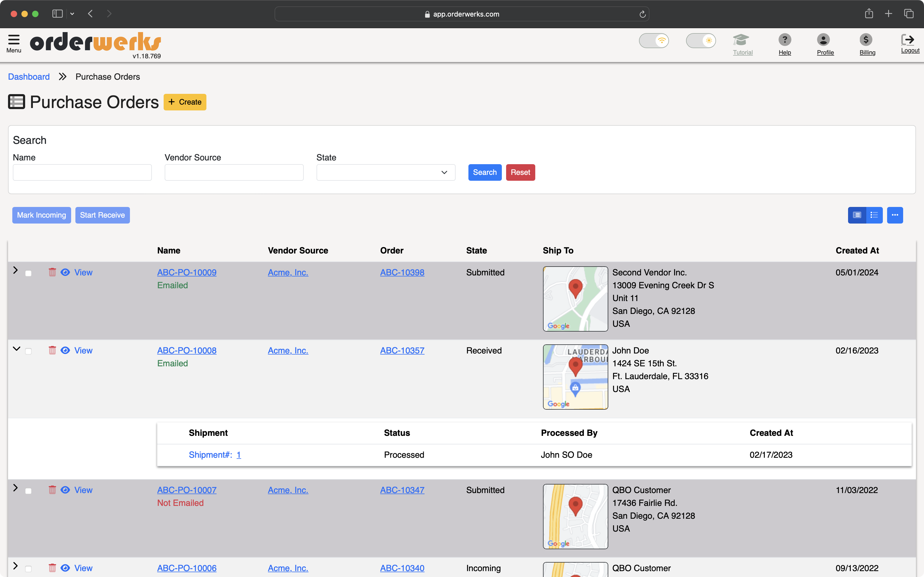The image size is (924, 577).
Task: Delete ABC-PO-10006 with trash icon
Action: pyautogui.click(x=52, y=568)
